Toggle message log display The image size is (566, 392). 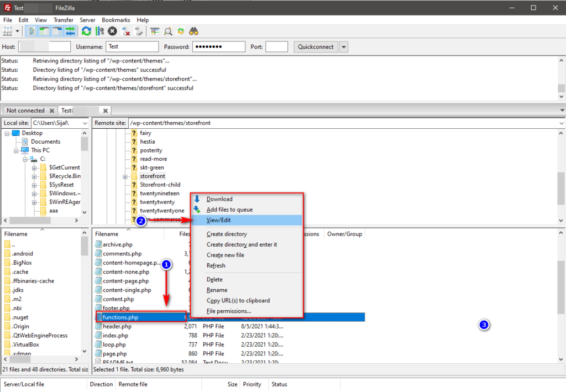(x=32, y=32)
